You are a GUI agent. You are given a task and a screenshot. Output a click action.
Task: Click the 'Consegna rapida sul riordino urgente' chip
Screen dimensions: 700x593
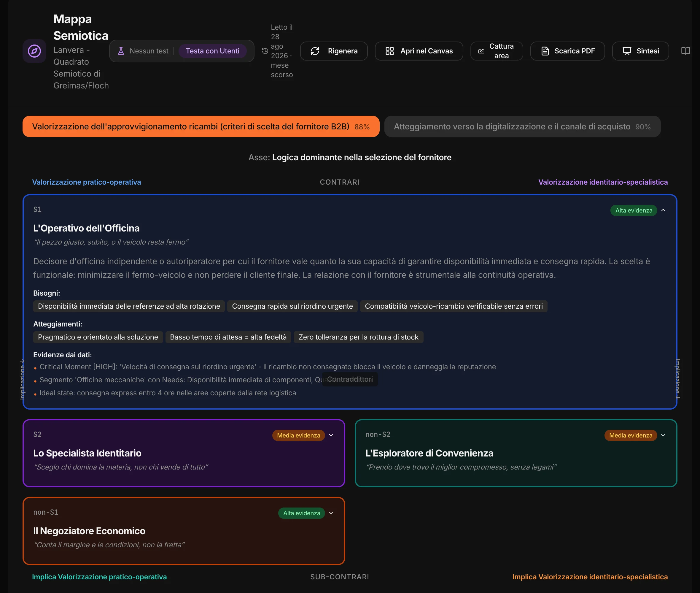point(292,306)
